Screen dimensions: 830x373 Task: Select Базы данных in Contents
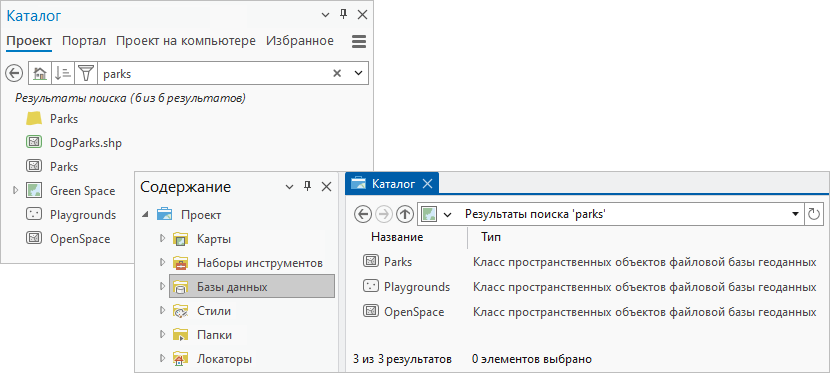(x=252, y=287)
